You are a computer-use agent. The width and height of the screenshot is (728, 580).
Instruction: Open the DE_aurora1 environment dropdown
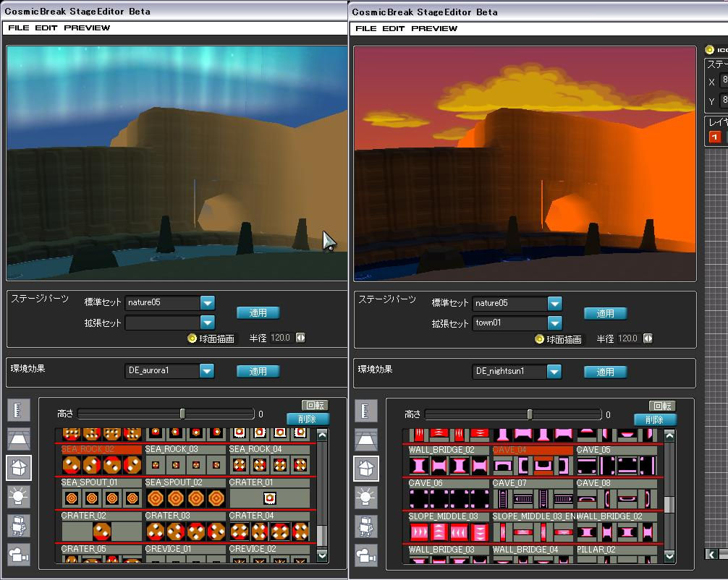click(x=207, y=371)
